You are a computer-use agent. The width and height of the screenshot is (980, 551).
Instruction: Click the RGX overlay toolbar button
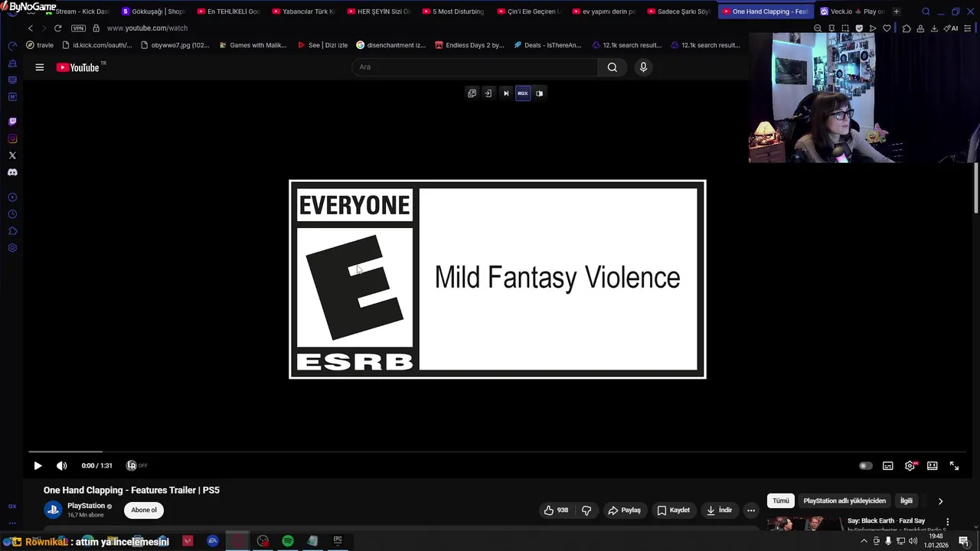[x=523, y=93]
